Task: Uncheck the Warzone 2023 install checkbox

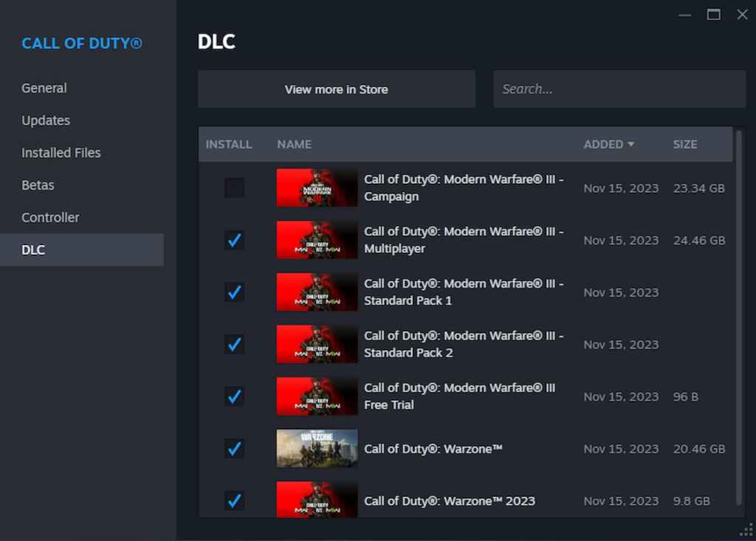Action: (x=234, y=500)
